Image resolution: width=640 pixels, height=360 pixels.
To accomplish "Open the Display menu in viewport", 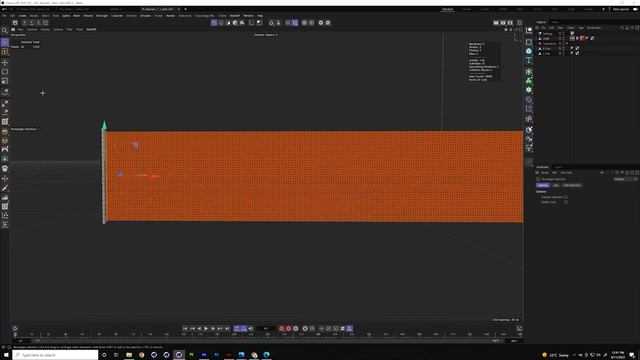I will click(45, 29).
